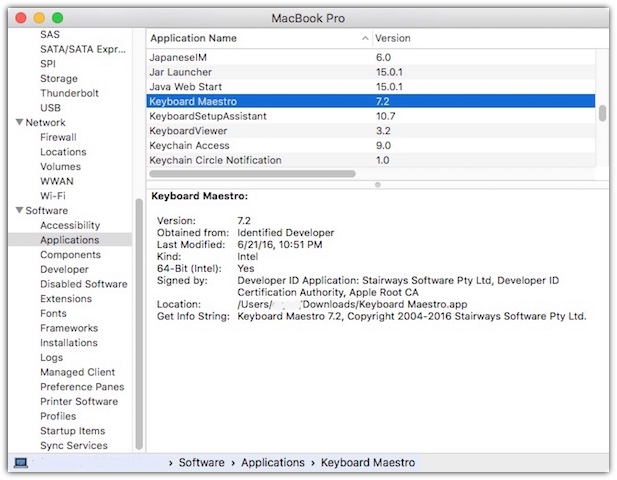
Task: Click the Last Modified date value
Action: 280,245
